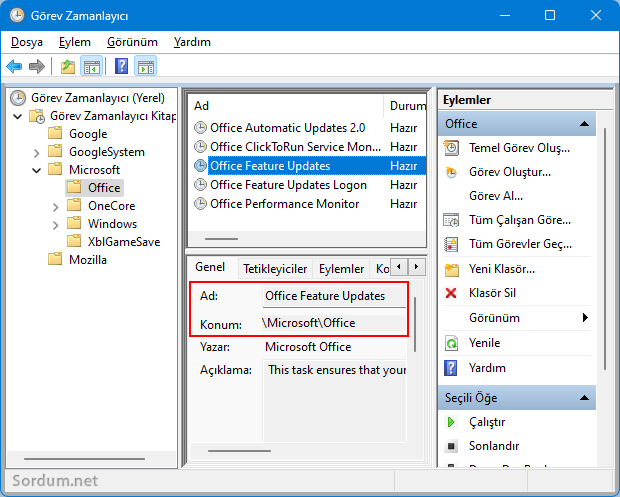The height and width of the screenshot is (497, 620).
Task: Click the Klasör Sil action text
Action: click(x=492, y=293)
